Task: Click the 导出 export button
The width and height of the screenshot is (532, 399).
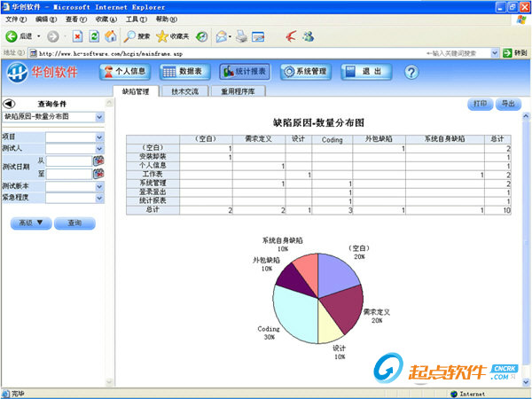Action: [x=508, y=104]
